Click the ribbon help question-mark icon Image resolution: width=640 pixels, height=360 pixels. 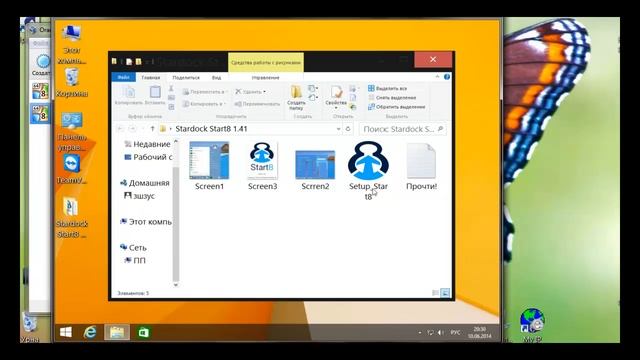pyautogui.click(x=447, y=77)
